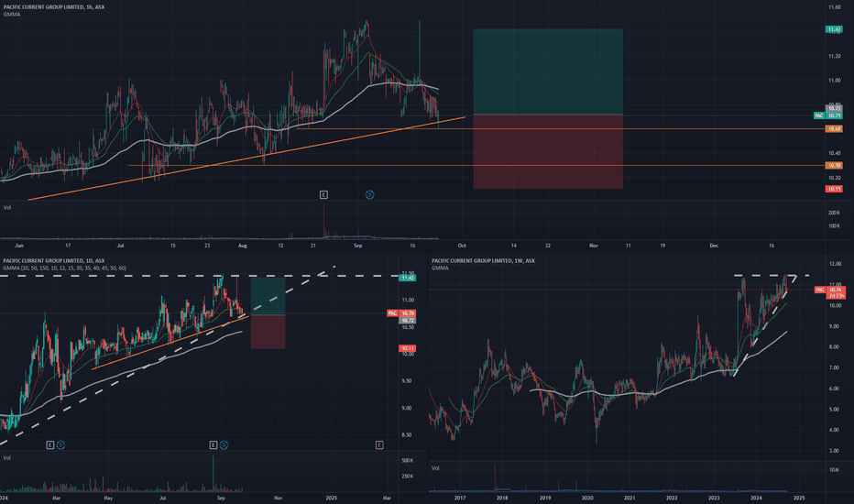Click the PAC 10.76 price label on 1D chart

click(x=401, y=313)
